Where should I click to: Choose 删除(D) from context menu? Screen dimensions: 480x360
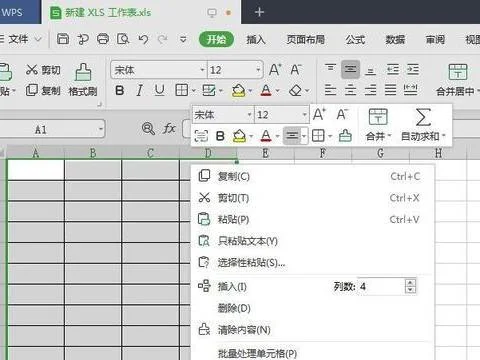[x=313, y=308]
